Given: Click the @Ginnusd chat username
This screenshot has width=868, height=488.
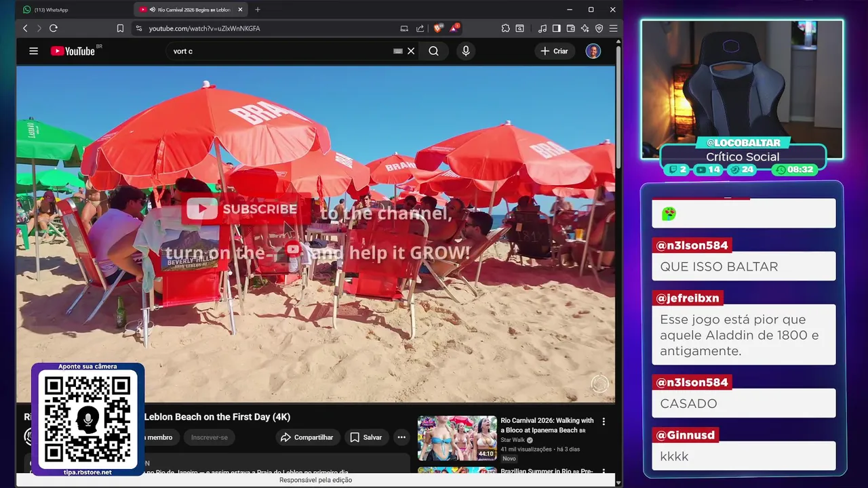Looking at the screenshot, I should 685,435.
